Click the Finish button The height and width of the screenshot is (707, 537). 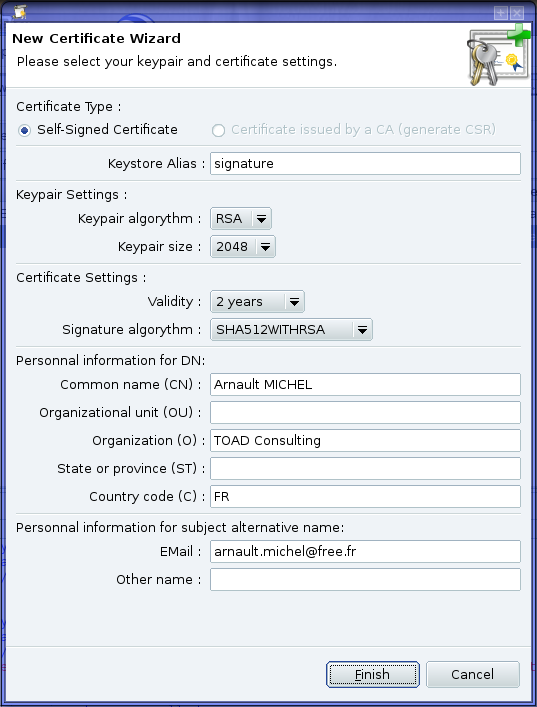[373, 675]
